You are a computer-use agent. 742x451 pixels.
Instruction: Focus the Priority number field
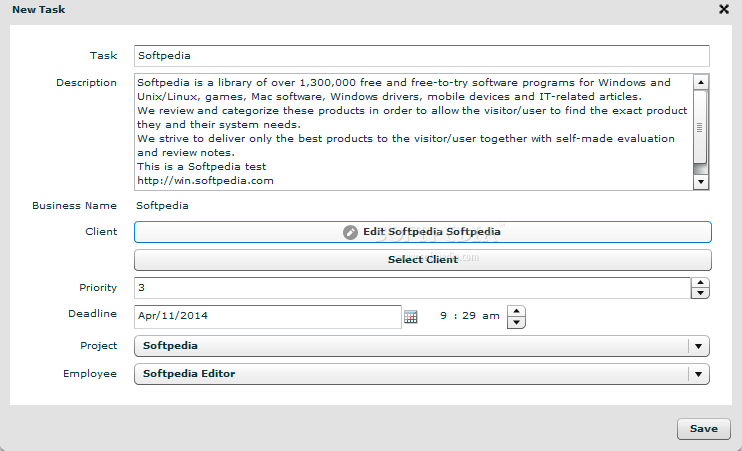[413, 288]
